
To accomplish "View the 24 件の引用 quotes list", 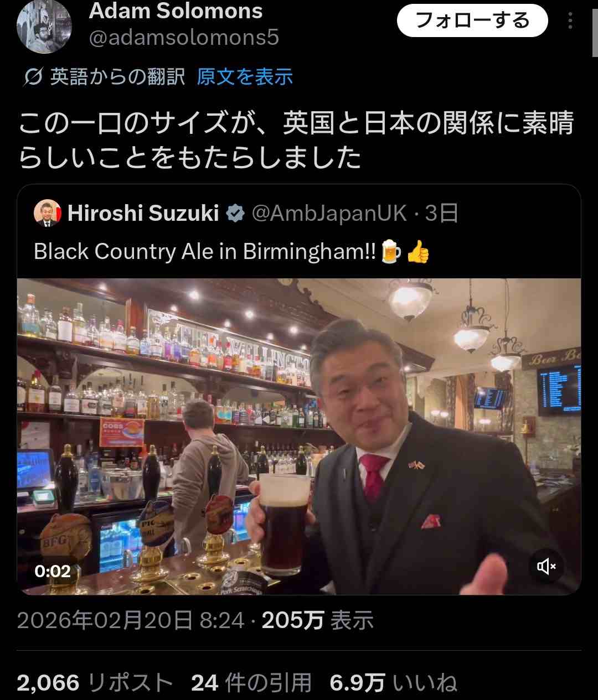I will 251,682.
